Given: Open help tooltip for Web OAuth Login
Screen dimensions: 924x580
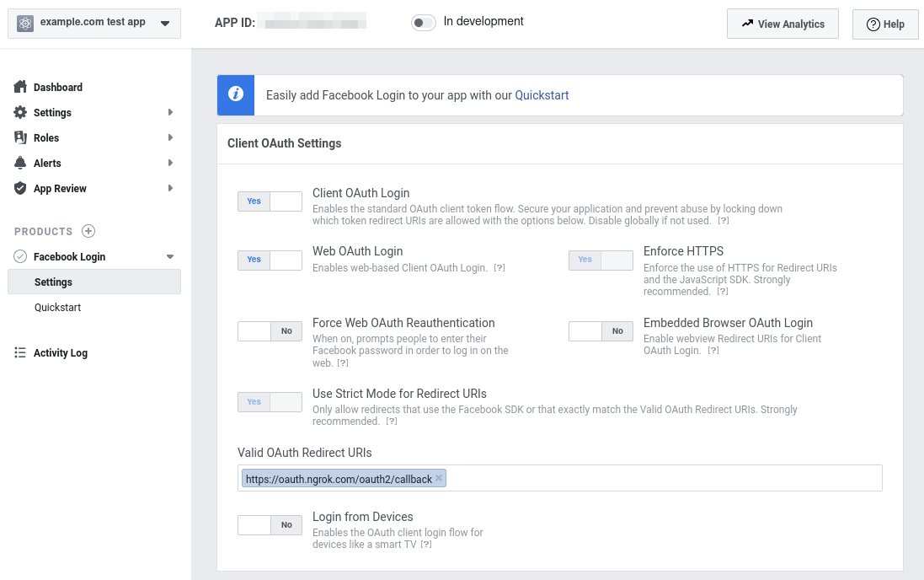Looking at the screenshot, I should click(x=499, y=268).
